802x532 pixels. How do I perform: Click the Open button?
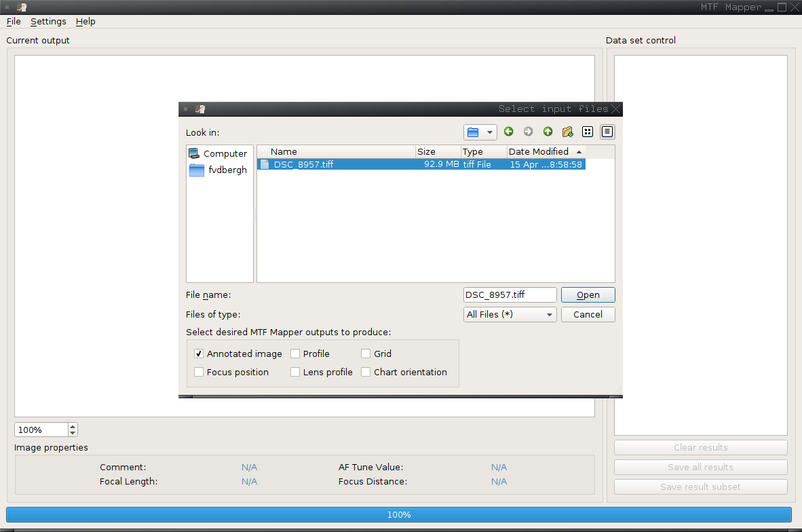click(588, 294)
